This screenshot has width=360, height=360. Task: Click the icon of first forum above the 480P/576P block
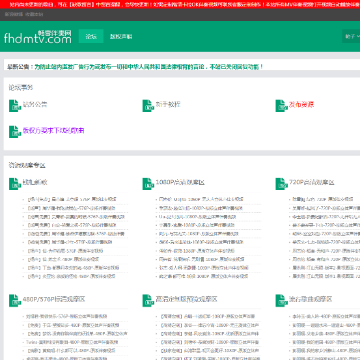point(15,184)
